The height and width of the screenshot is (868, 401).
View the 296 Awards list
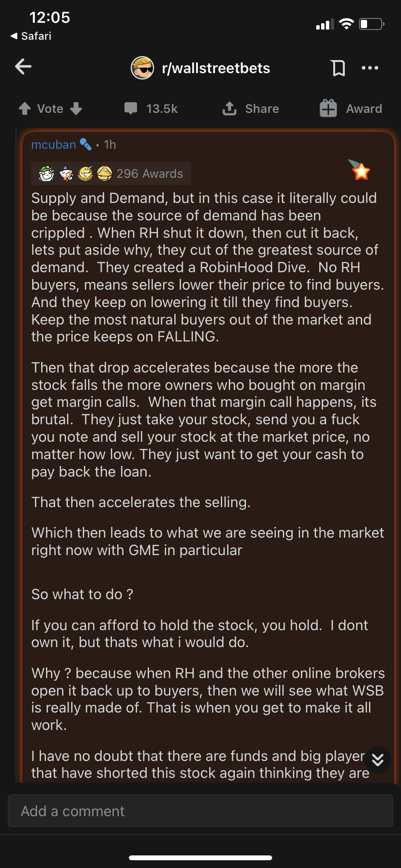(x=150, y=173)
